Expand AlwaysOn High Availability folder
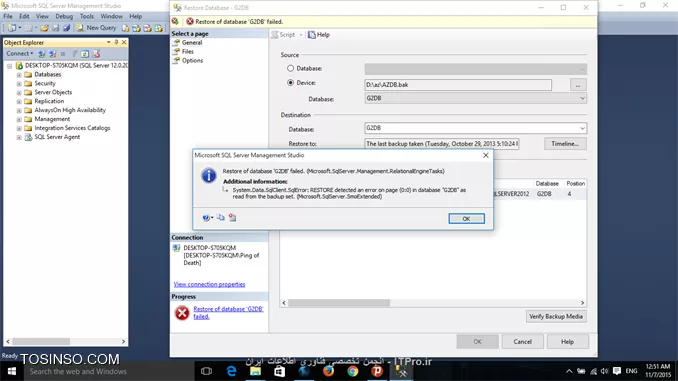The image size is (678, 381). 19,110
